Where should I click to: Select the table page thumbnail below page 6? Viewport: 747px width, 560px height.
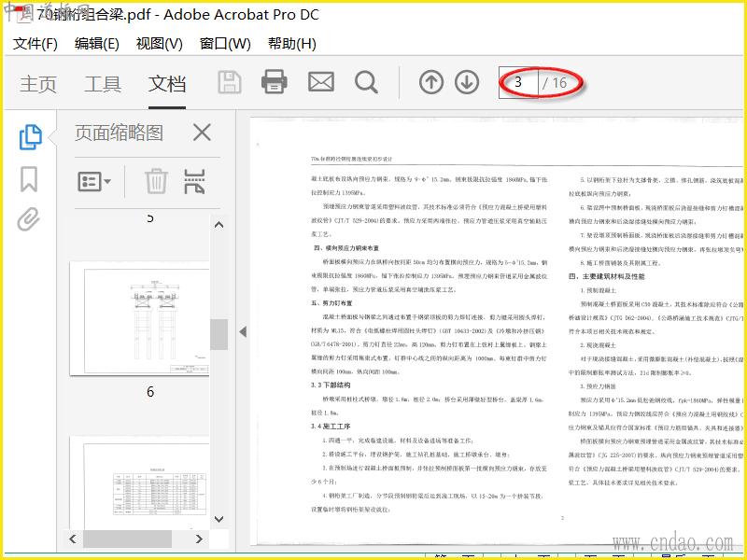click(x=139, y=482)
